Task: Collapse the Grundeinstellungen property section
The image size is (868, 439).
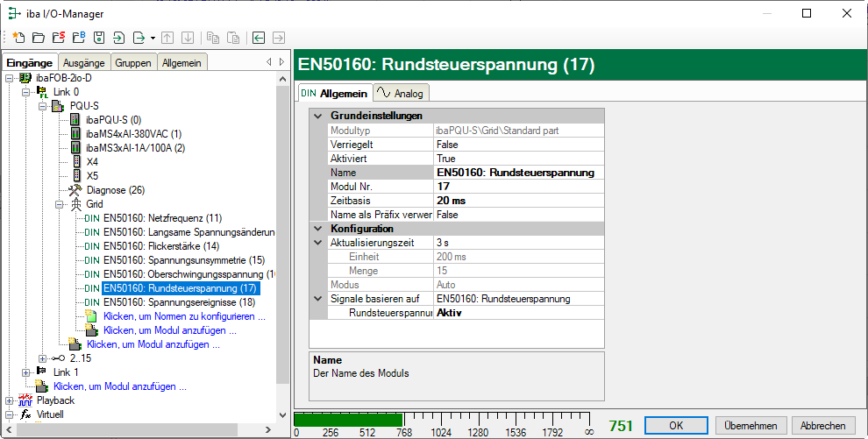Action: [x=317, y=116]
